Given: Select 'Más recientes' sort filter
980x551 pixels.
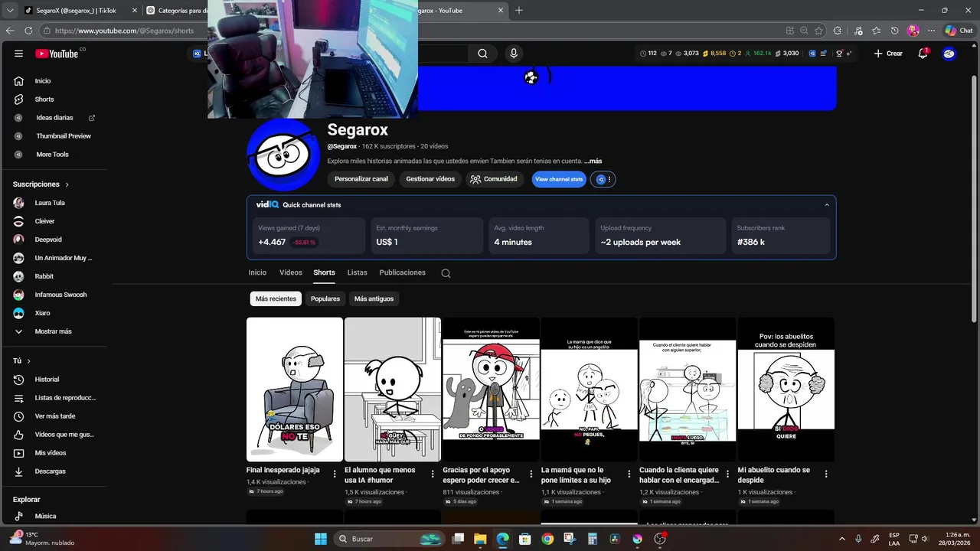Looking at the screenshot, I should click(x=276, y=298).
